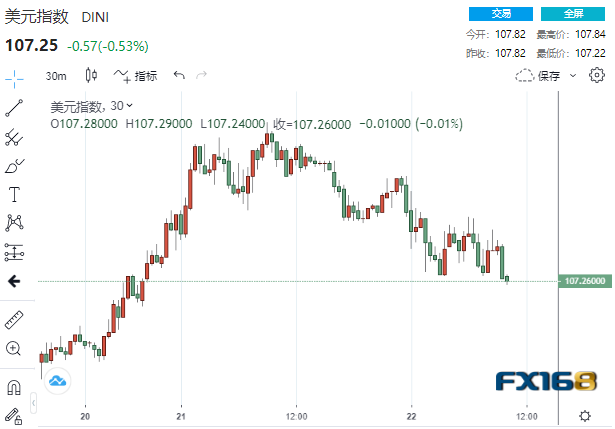615x429 pixels.
Task: Activate the zoom in tool
Action: (x=14, y=348)
